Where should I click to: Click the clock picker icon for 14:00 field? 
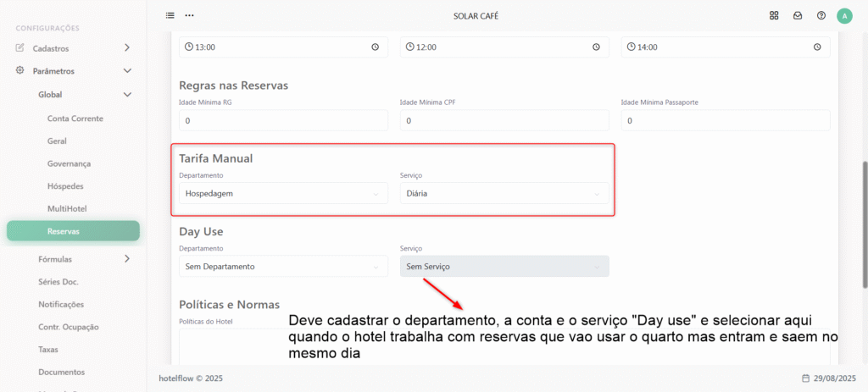click(x=817, y=47)
